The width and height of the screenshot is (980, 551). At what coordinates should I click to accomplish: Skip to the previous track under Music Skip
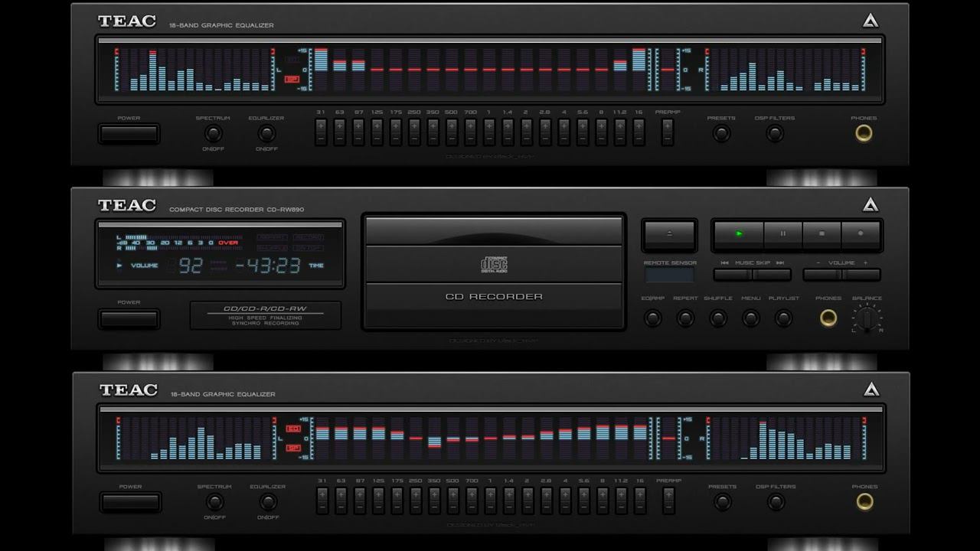tap(733, 275)
